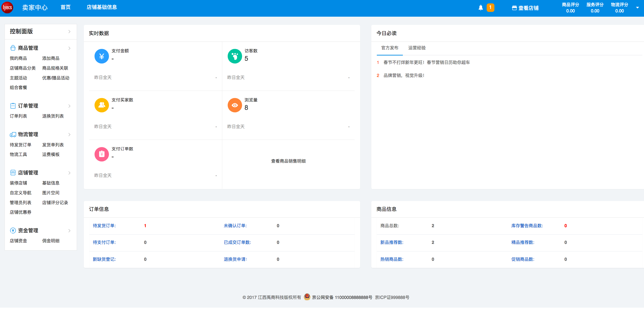The height and width of the screenshot is (322, 644).
Task: Open 查看商品销售明细 link
Action: click(288, 161)
